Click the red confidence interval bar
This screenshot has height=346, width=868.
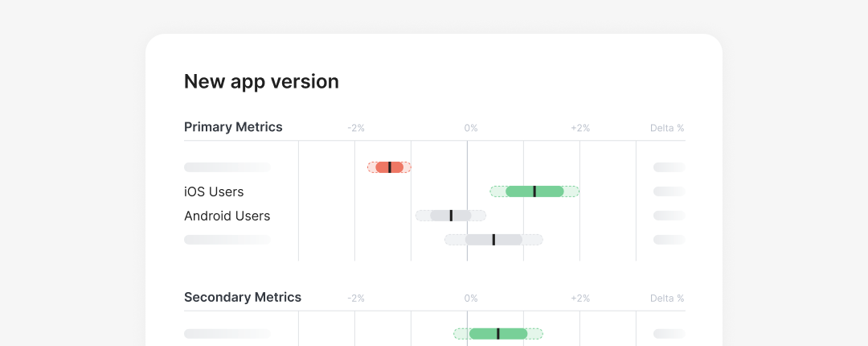point(389,167)
